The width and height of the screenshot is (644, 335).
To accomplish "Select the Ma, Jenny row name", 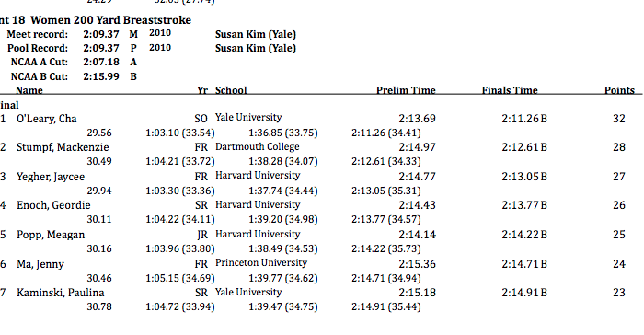I will pyautogui.click(x=40, y=264).
